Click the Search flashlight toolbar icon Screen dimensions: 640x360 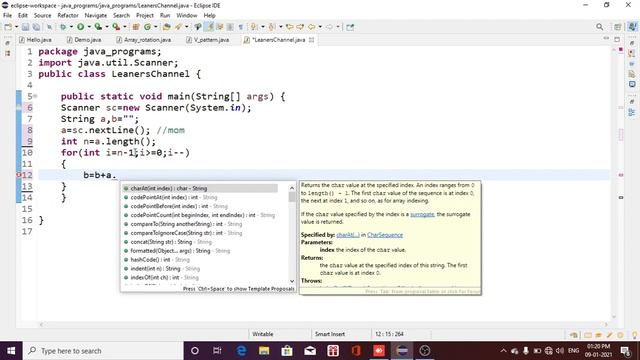(178, 27)
